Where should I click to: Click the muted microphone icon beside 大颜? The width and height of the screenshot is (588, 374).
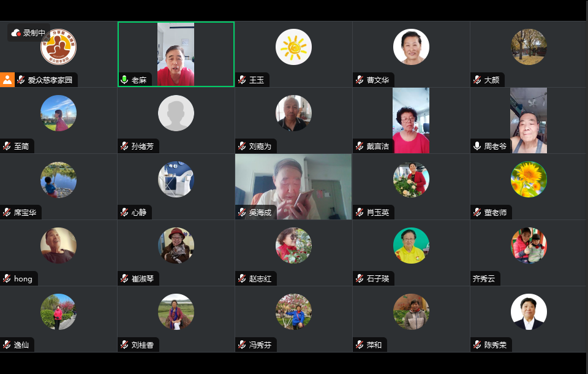tap(477, 80)
